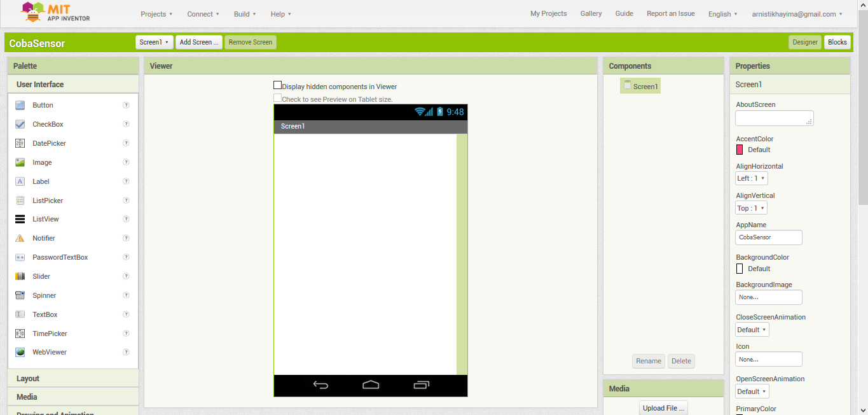The width and height of the screenshot is (868, 415).
Task: Click the Upload File button
Action: [x=663, y=408]
